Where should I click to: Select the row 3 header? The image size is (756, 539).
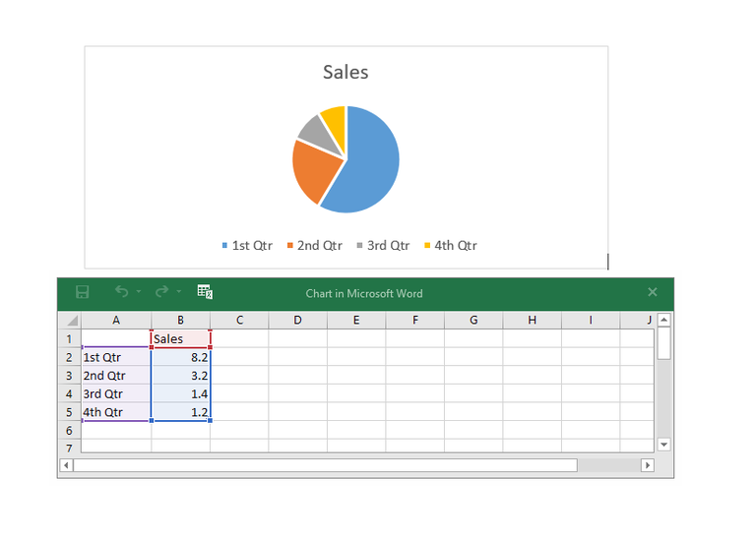[69, 376]
